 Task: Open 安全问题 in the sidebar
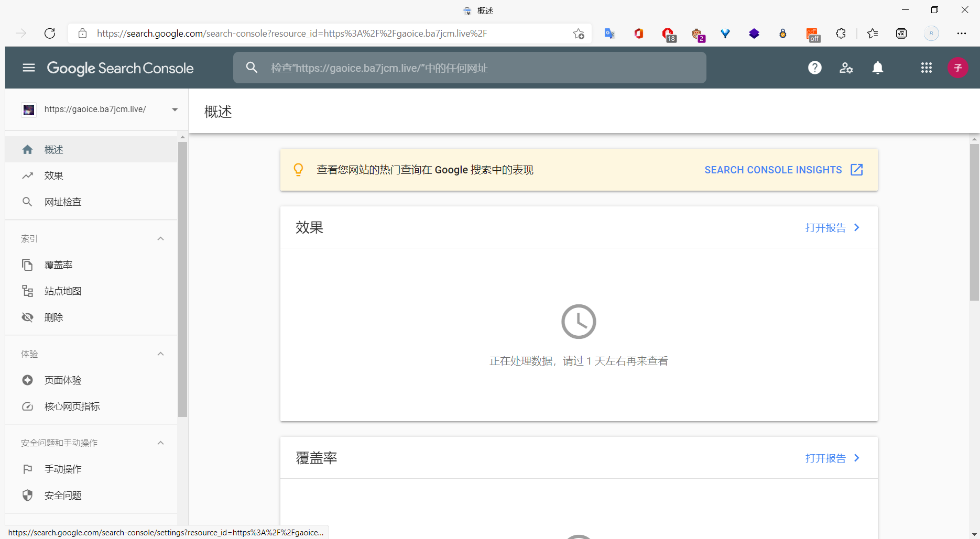[91, 496]
